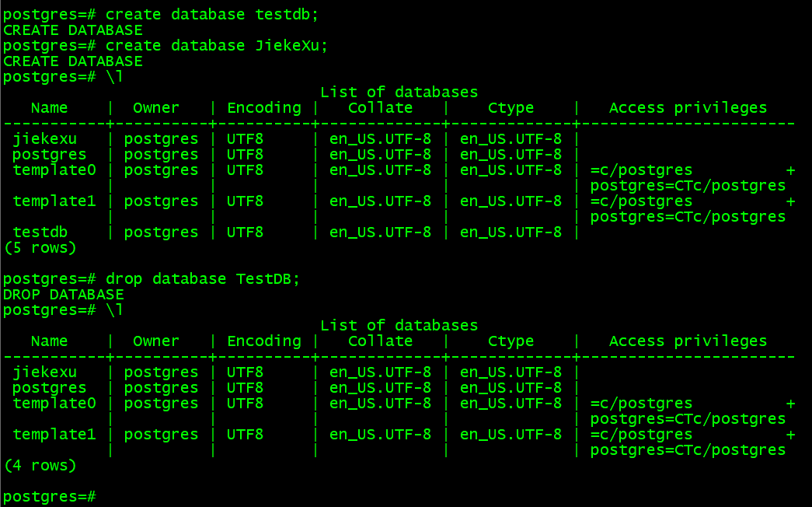The height and width of the screenshot is (507, 812).
Task: Click the "(5 rows)" result count
Action: pos(40,248)
